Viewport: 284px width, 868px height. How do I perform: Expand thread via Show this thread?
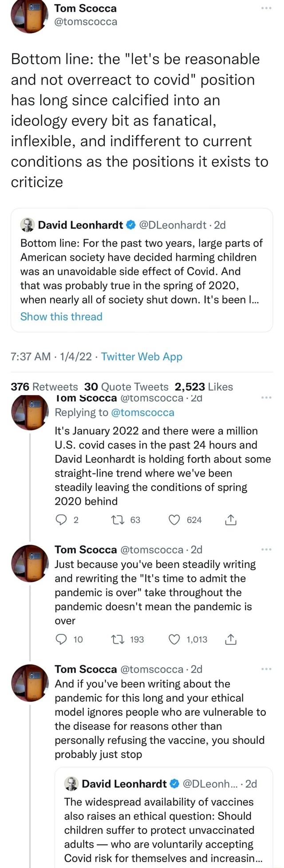coord(61,317)
